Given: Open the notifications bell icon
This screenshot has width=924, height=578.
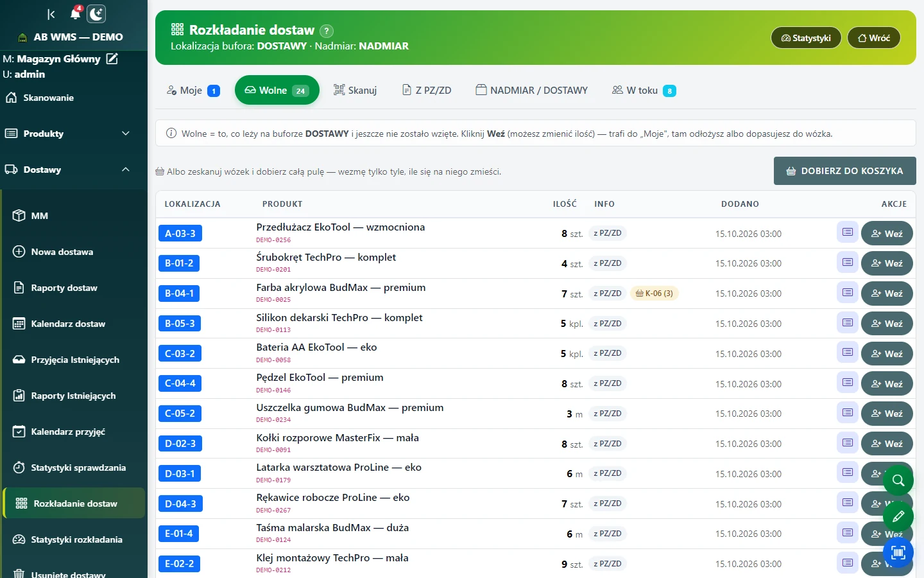Looking at the screenshot, I should (x=76, y=13).
